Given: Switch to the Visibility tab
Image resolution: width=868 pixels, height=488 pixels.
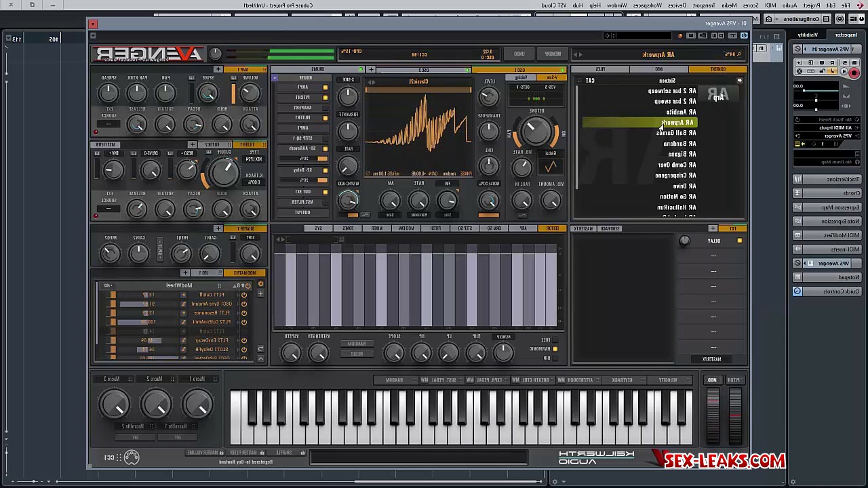Looking at the screenshot, I should [x=808, y=35].
